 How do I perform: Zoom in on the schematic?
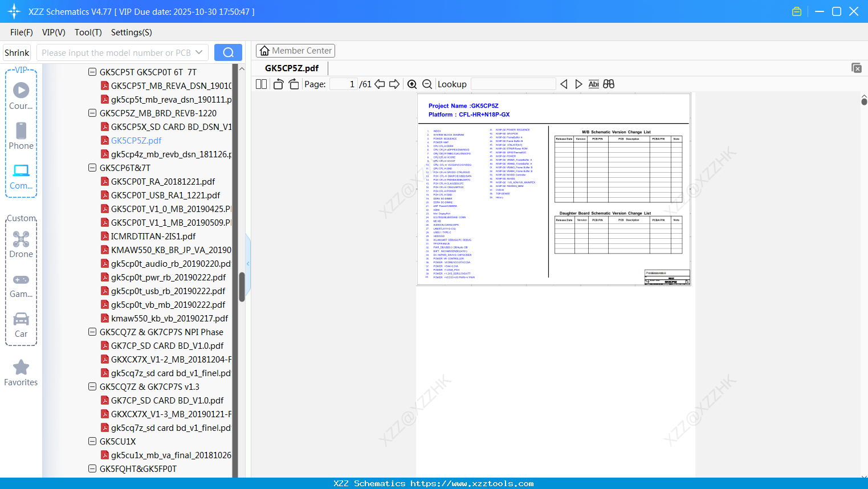point(412,84)
